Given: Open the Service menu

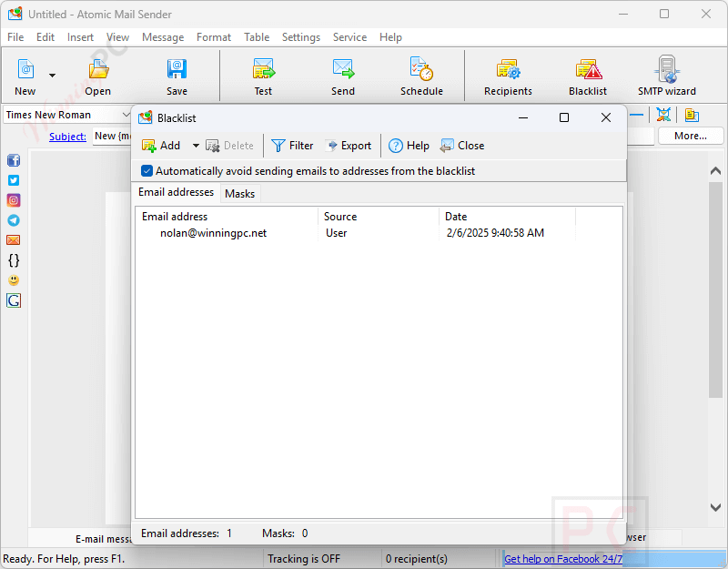Looking at the screenshot, I should (349, 37).
